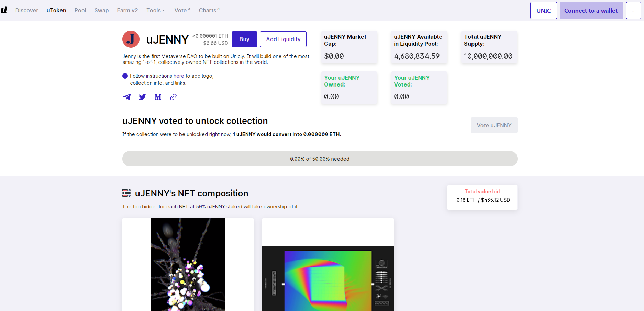
Task: Connect to a wallet
Action: (591, 10)
